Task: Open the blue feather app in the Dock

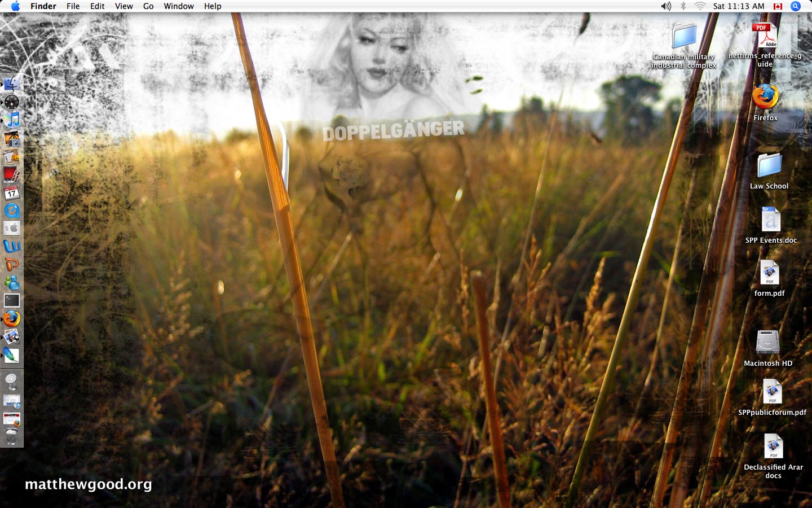Action: (x=12, y=355)
